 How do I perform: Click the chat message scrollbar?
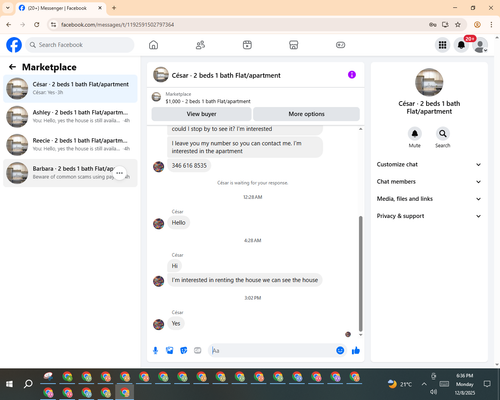360,273
